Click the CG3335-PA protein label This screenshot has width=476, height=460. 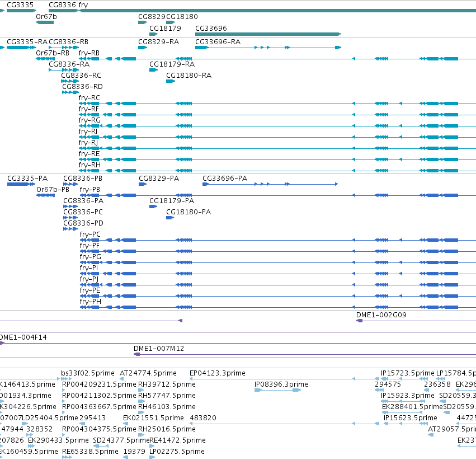coord(27,178)
